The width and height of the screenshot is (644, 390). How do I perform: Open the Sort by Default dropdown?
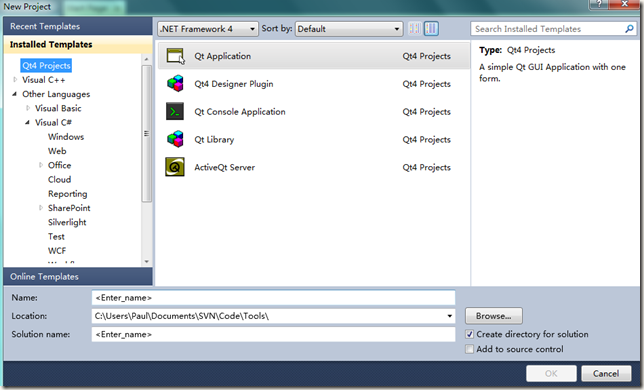point(349,29)
